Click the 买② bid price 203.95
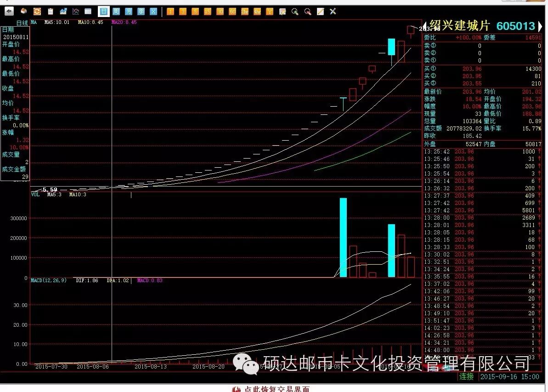This screenshot has width=548, height=392. [472, 76]
